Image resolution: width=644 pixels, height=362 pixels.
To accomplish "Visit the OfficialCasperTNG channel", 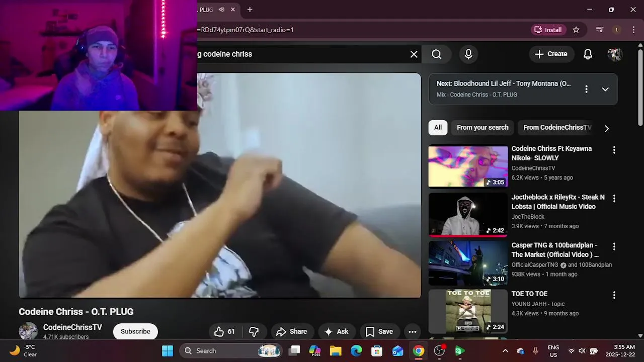I will pos(535,265).
